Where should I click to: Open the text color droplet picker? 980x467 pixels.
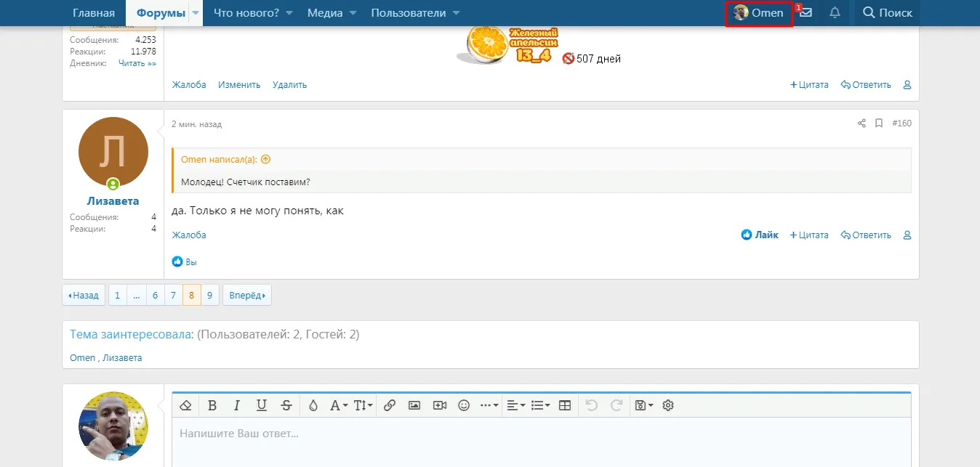(x=313, y=406)
